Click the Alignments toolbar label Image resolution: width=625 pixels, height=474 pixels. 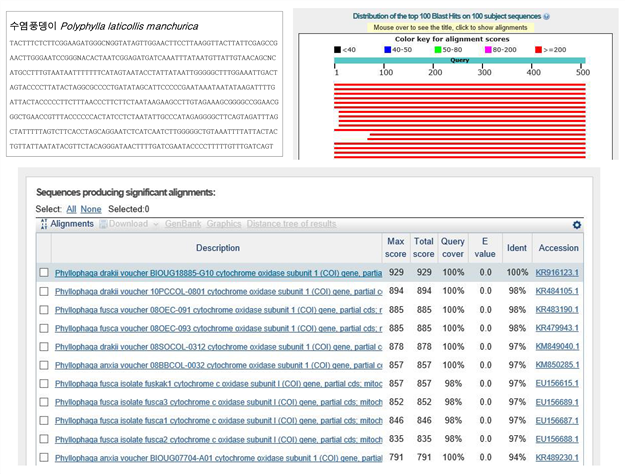tap(72, 224)
